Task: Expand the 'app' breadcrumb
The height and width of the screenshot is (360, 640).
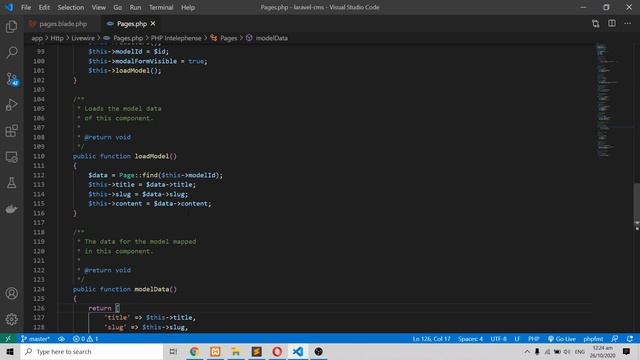Action: pos(37,38)
